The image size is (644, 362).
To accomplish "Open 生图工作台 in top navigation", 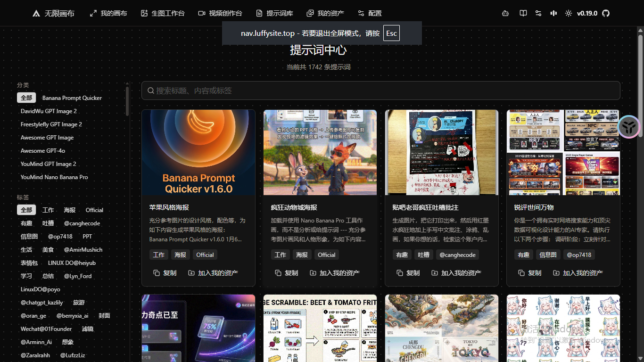I will pos(163,13).
